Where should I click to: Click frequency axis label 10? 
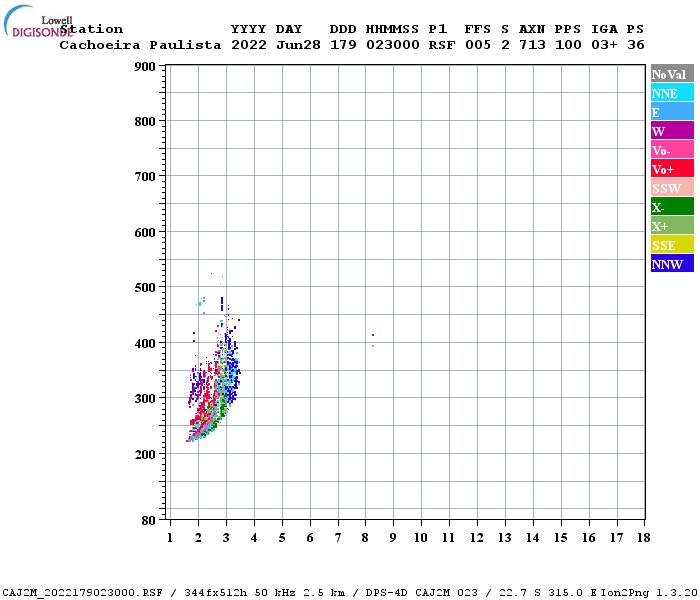pyautogui.click(x=421, y=538)
